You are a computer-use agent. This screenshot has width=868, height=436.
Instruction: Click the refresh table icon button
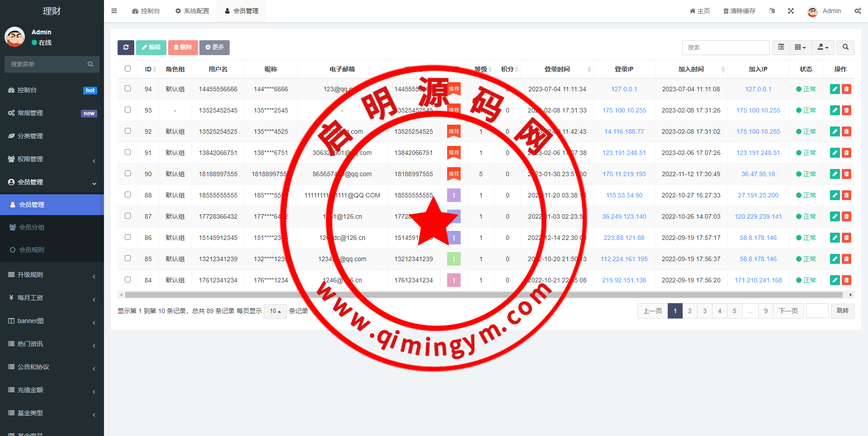click(126, 47)
